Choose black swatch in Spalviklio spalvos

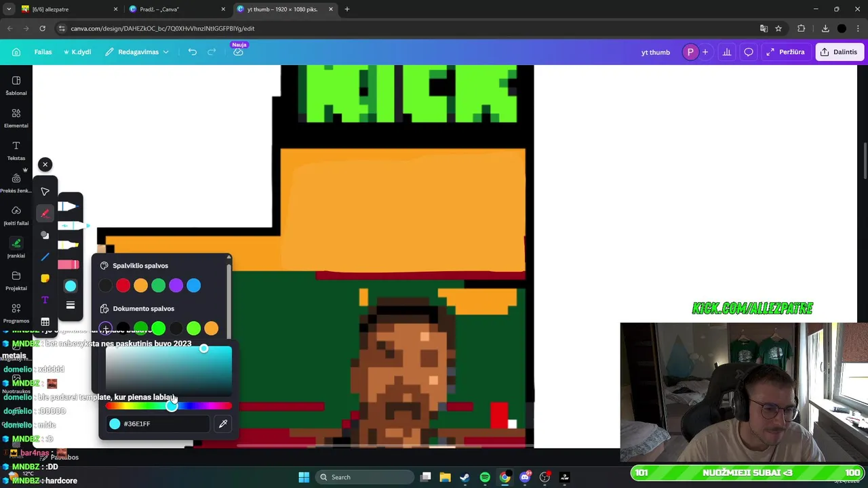(x=105, y=285)
